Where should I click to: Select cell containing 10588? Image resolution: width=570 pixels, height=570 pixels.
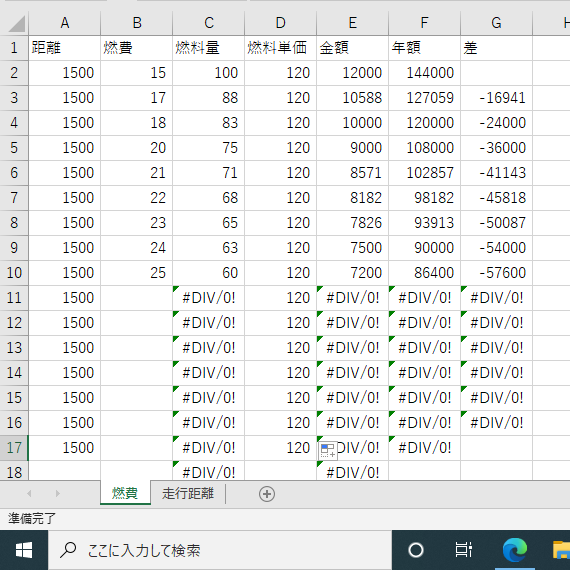[352, 98]
